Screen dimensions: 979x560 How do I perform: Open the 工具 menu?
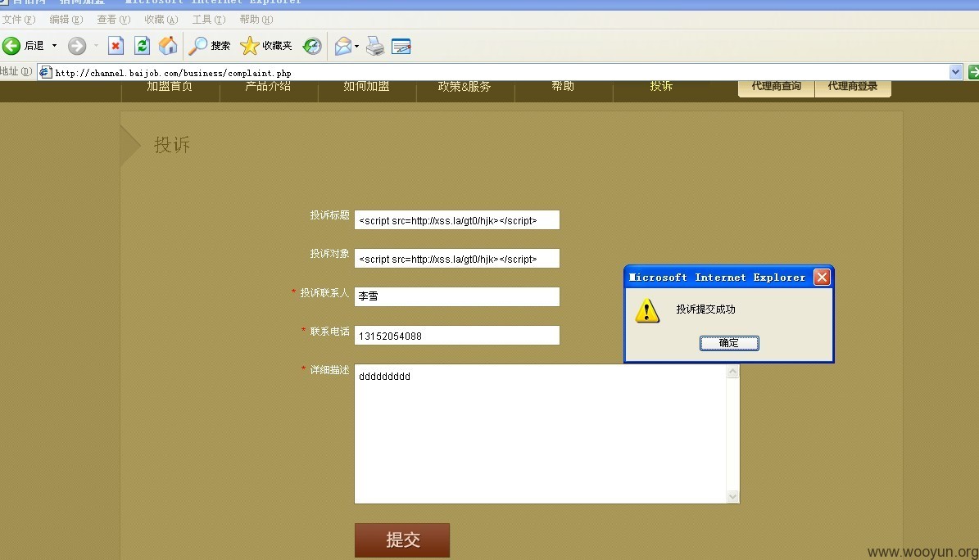click(x=209, y=20)
